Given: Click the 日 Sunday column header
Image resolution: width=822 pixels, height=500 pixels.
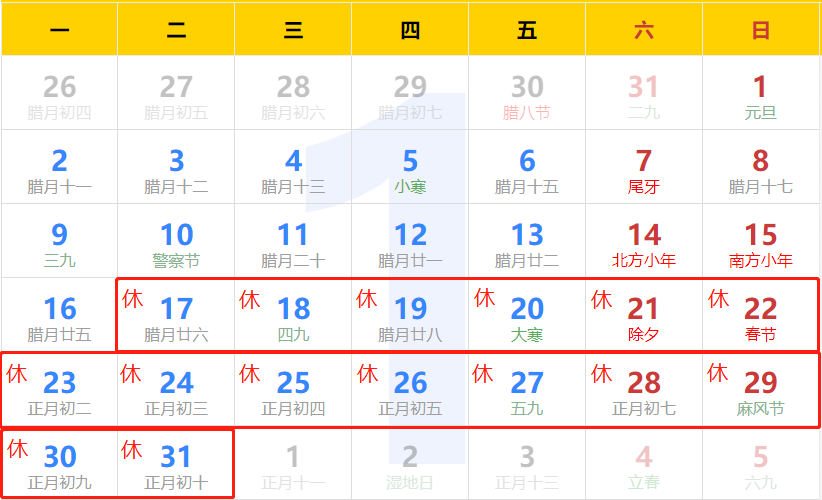Looking at the screenshot, I should tap(760, 31).
